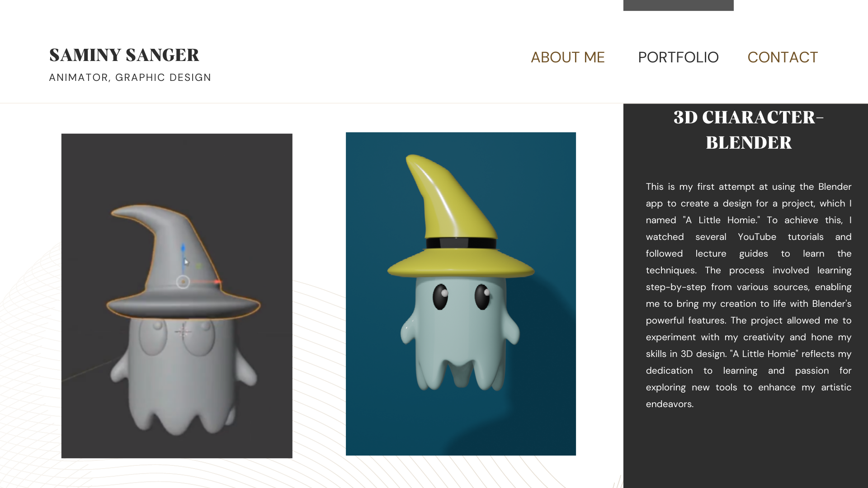Open the ABOUT ME page
868x488 pixels.
tap(567, 57)
